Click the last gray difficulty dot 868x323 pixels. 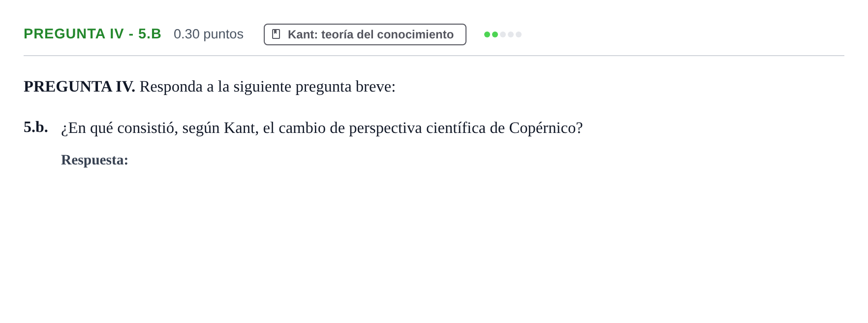pyautogui.click(x=519, y=34)
